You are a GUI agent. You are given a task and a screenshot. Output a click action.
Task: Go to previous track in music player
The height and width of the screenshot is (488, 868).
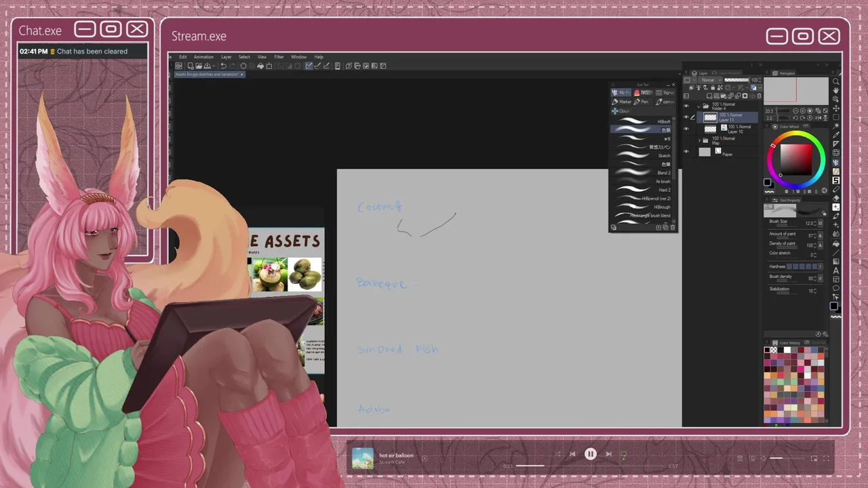point(572,454)
